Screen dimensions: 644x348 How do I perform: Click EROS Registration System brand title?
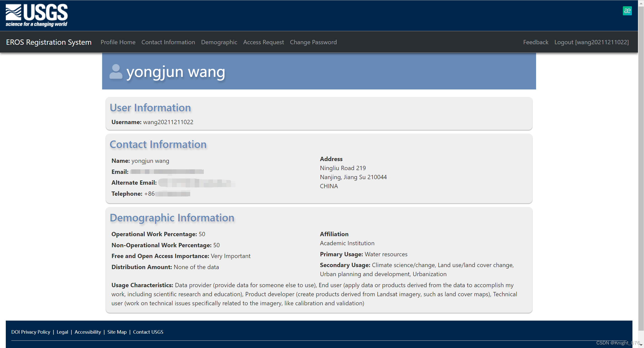[x=49, y=42]
